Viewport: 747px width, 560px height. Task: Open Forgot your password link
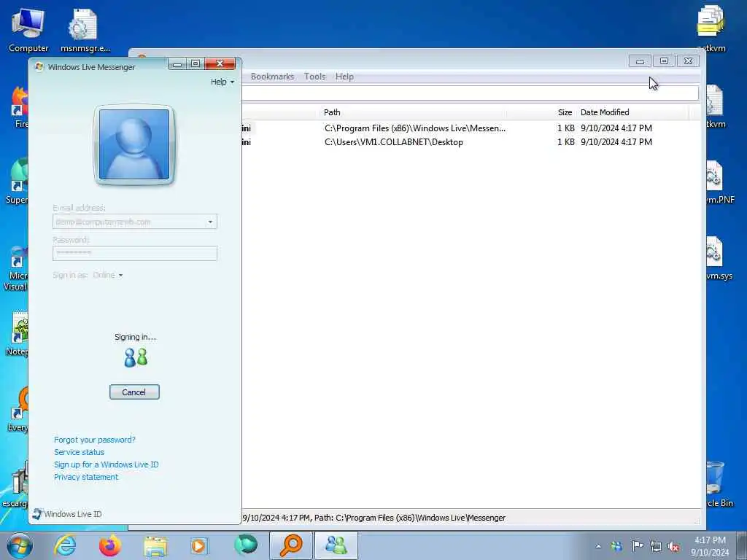(x=94, y=440)
